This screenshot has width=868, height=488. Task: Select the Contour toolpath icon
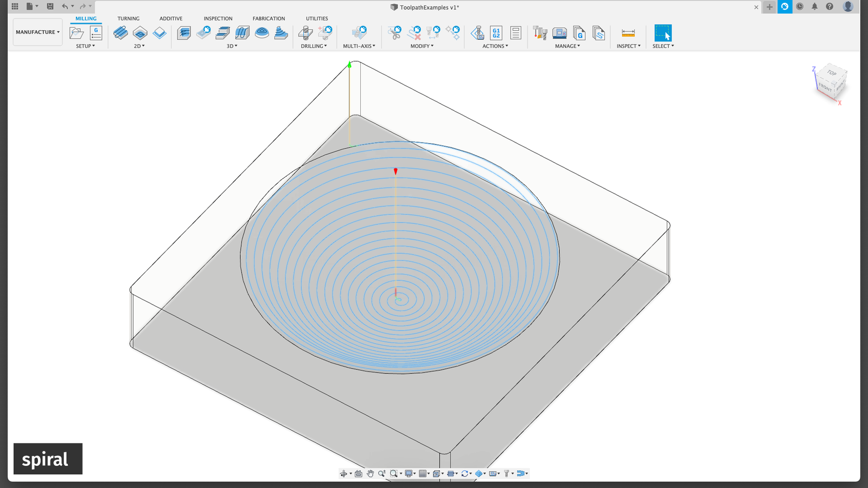pos(281,33)
